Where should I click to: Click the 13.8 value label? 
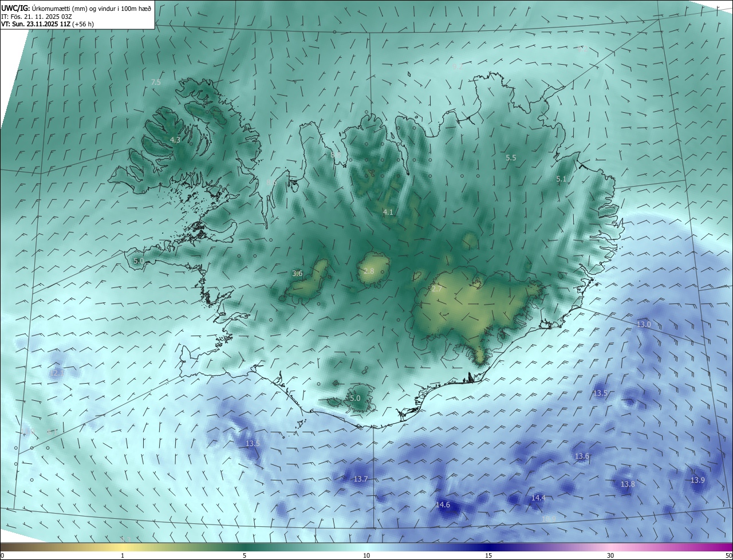[628, 484]
